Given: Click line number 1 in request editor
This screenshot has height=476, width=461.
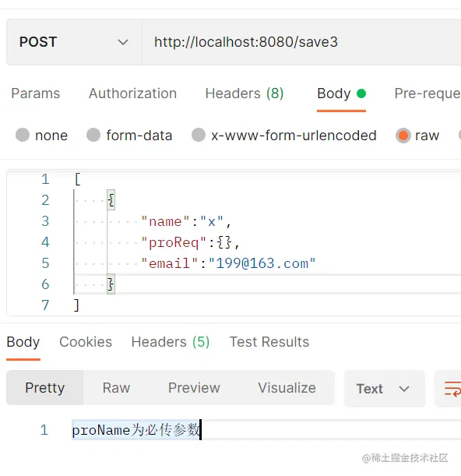Looking at the screenshot, I should [45, 179].
